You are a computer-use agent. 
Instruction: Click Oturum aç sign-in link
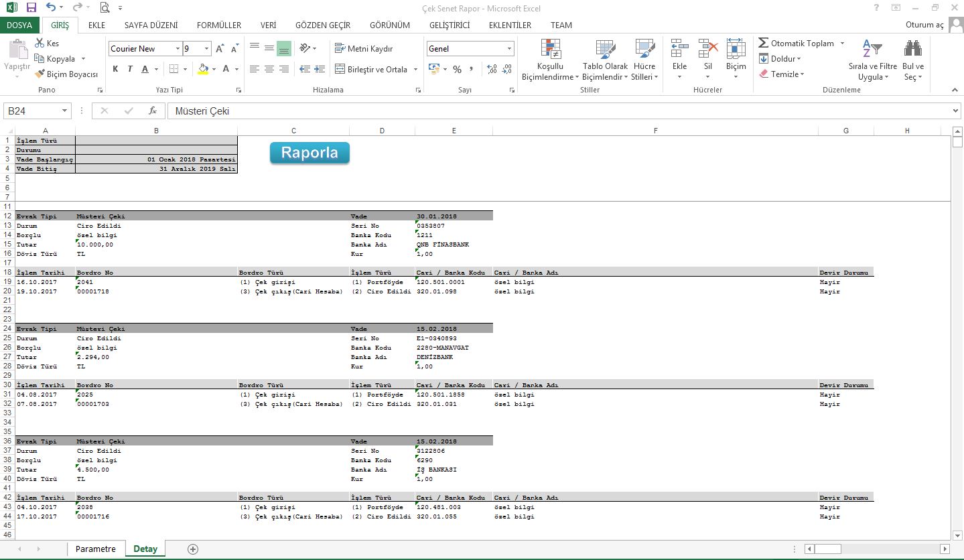(924, 25)
